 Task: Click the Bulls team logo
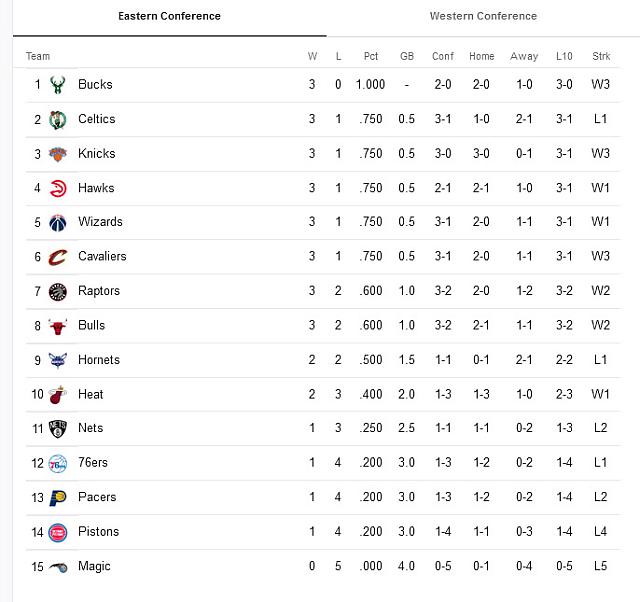[57, 325]
